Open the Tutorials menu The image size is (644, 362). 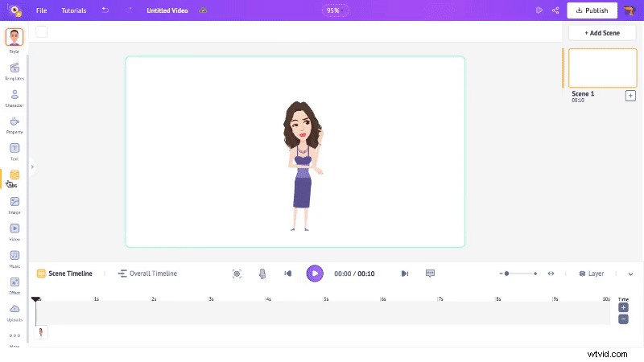tap(74, 10)
